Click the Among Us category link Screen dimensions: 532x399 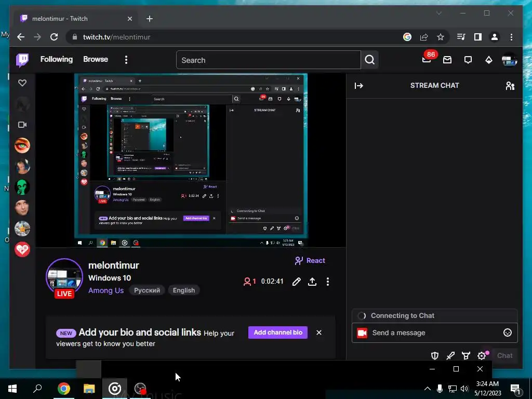(x=106, y=290)
